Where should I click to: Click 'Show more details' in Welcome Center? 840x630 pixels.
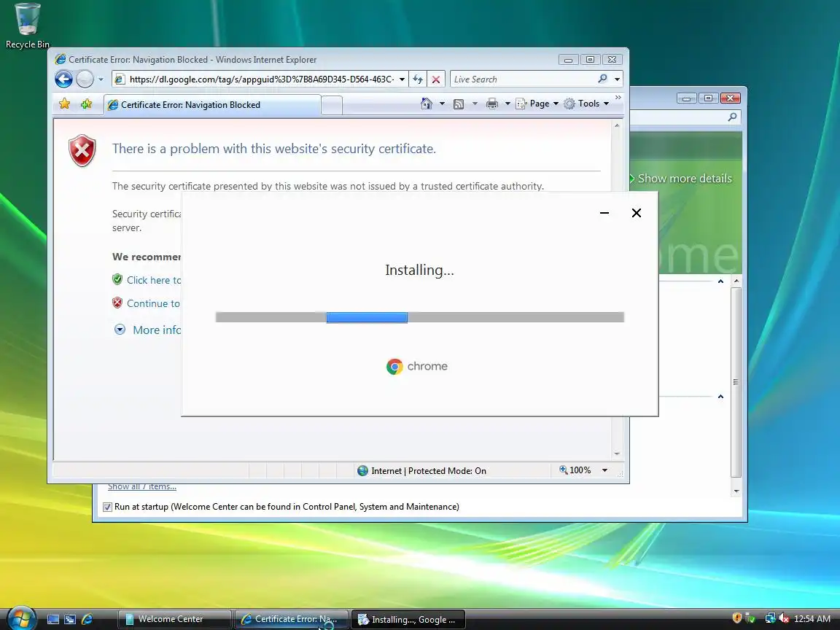point(685,179)
